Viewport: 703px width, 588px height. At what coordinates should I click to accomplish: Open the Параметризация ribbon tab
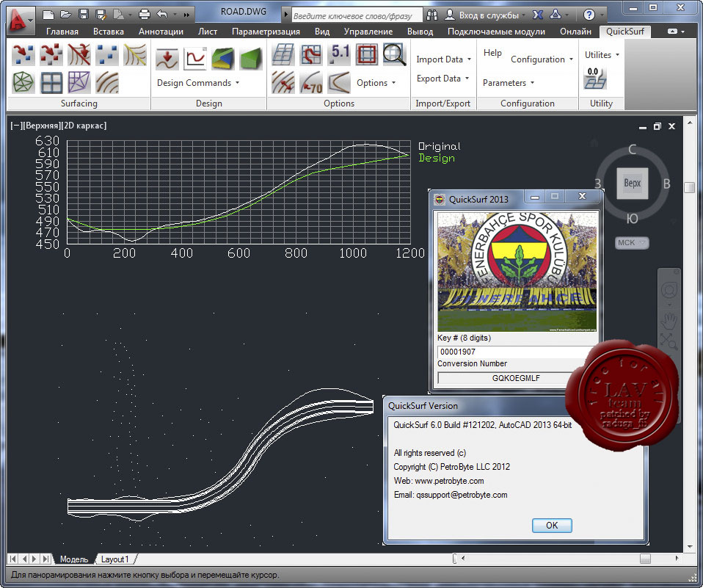[x=266, y=32]
